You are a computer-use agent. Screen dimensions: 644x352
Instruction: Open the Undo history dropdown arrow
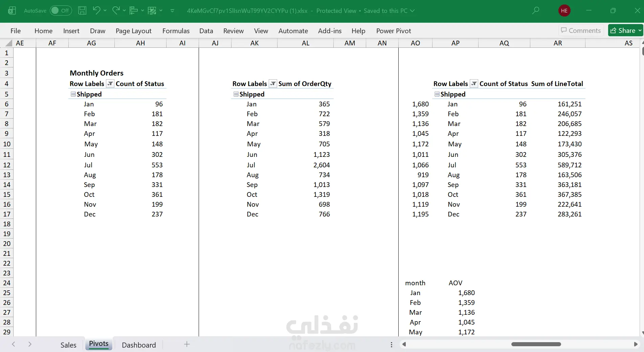tap(105, 11)
